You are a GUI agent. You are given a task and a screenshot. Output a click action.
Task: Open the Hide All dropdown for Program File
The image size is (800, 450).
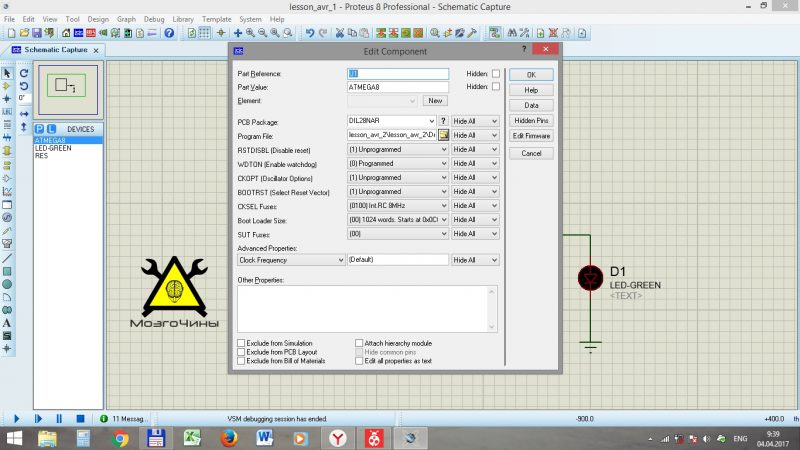coord(475,135)
